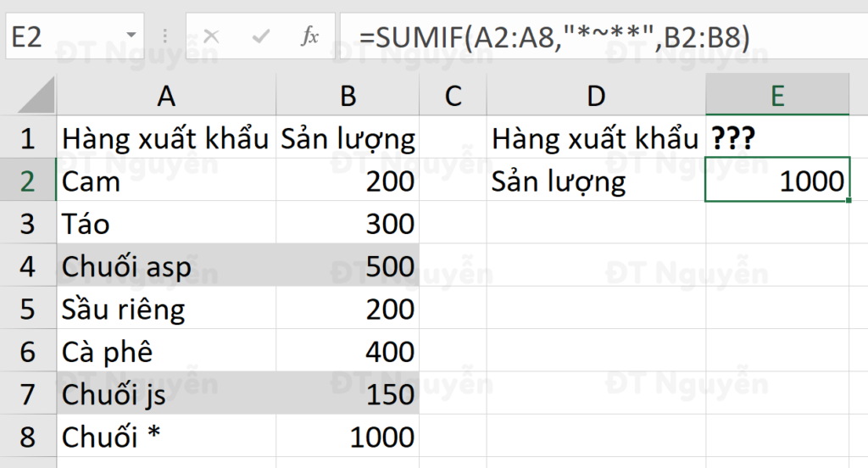868x468 pixels.
Task: Select column A header
Action: (166, 97)
